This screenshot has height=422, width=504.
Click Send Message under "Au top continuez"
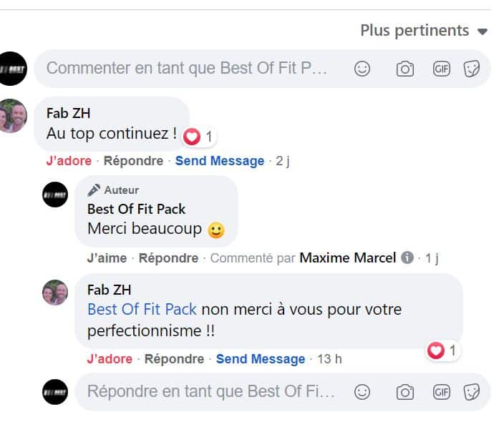[x=220, y=161]
